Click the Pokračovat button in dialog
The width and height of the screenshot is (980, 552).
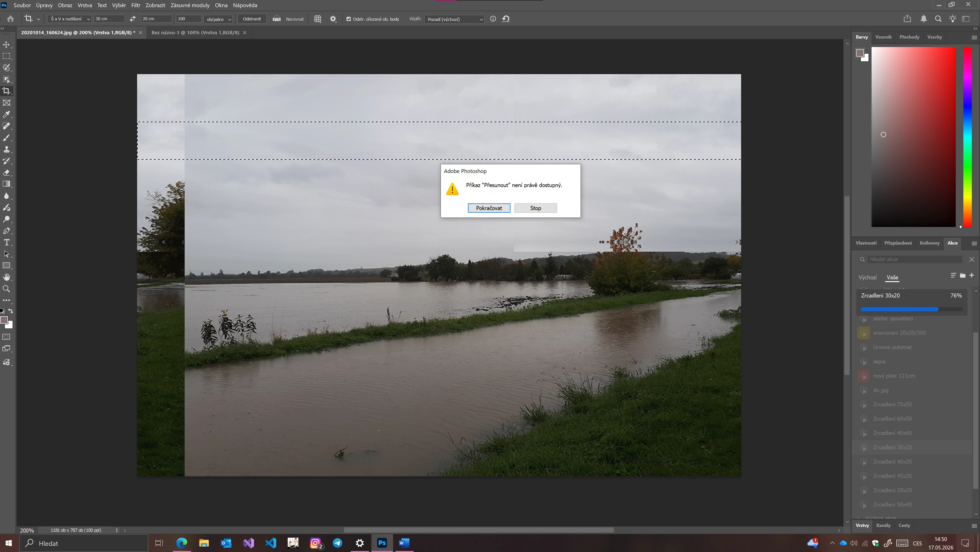pyautogui.click(x=489, y=208)
